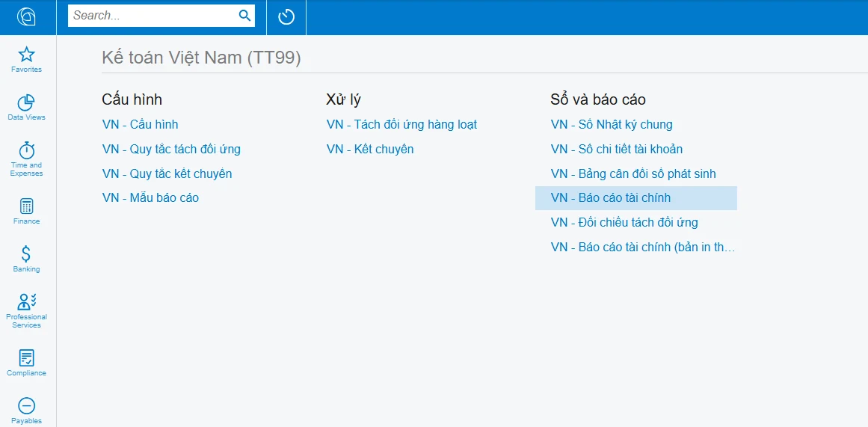Image resolution: width=868 pixels, height=427 pixels.
Task: Open VN - Bảng cân đối số phát sinh
Action: point(633,174)
